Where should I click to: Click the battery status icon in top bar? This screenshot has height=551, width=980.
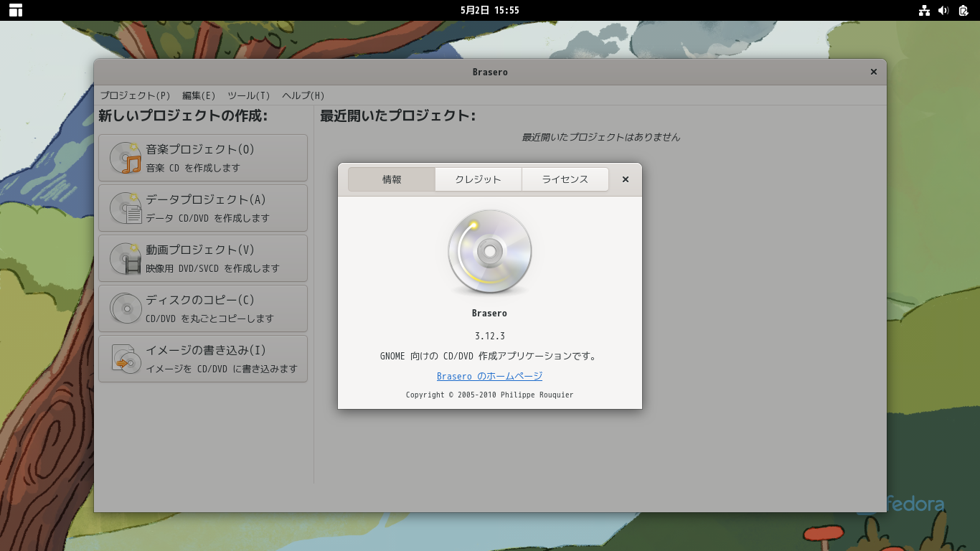pyautogui.click(x=963, y=10)
